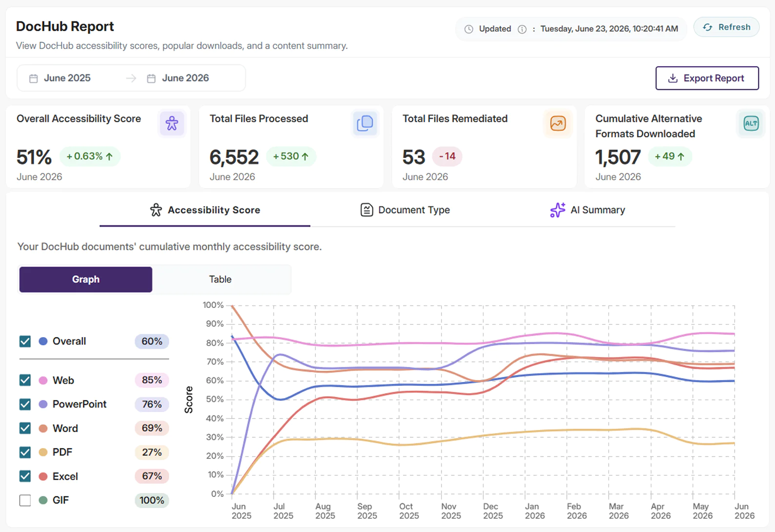The height and width of the screenshot is (532, 775).
Task: Open the June 2026 end date picker
Action: point(185,78)
